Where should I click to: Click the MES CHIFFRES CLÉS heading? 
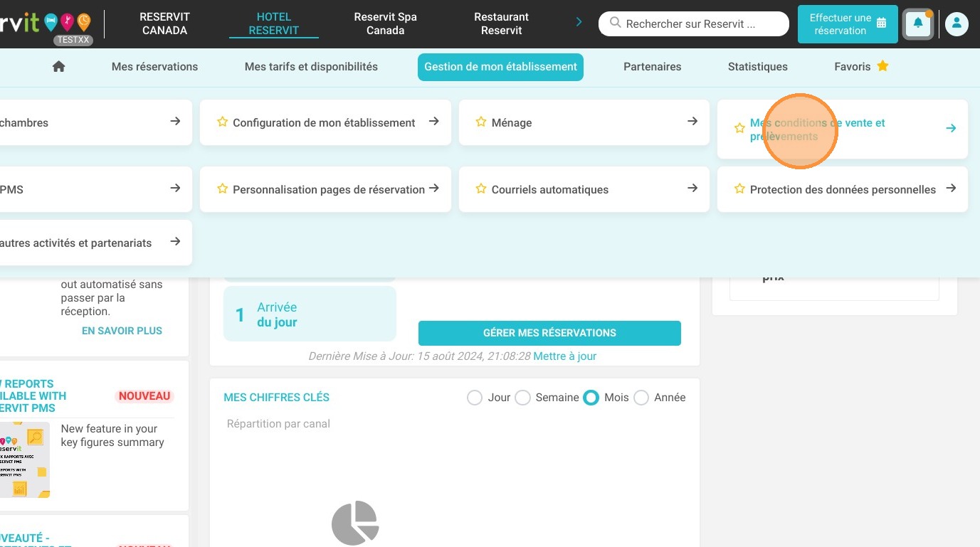[276, 398]
